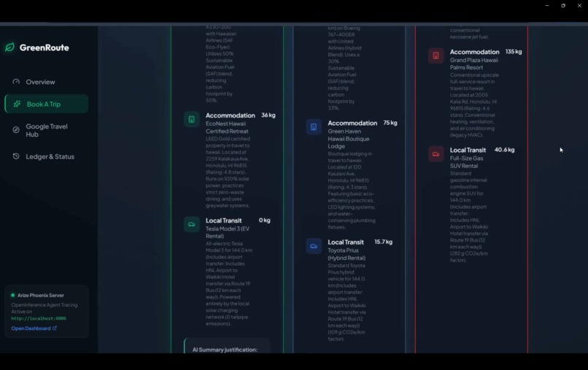This screenshot has height=370, width=588.
Task: Go to Ledger & Status
Action: (47, 156)
